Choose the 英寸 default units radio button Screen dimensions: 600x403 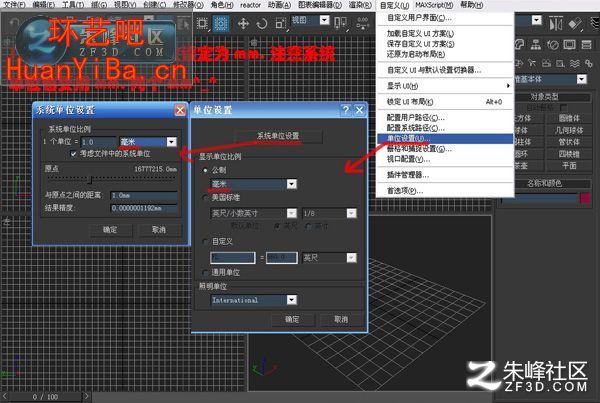pos(309,226)
